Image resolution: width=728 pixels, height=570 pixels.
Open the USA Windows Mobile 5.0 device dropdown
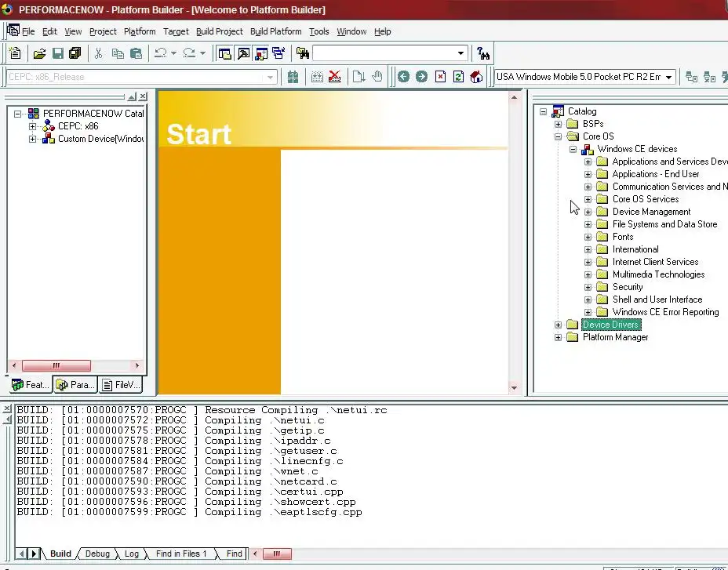pos(668,77)
